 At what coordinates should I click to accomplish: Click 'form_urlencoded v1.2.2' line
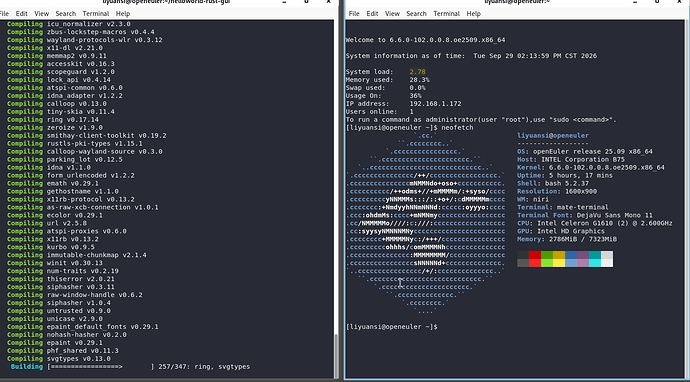click(x=71, y=175)
